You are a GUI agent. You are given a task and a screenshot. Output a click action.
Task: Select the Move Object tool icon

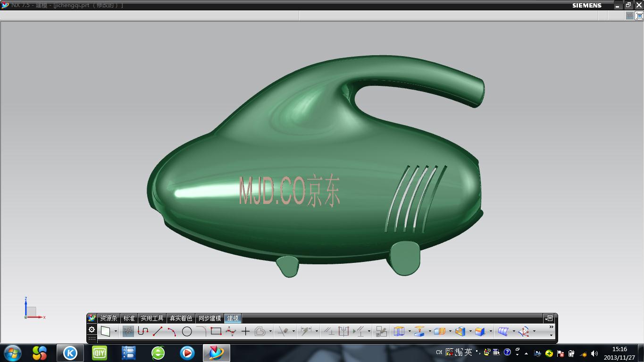coord(524,331)
